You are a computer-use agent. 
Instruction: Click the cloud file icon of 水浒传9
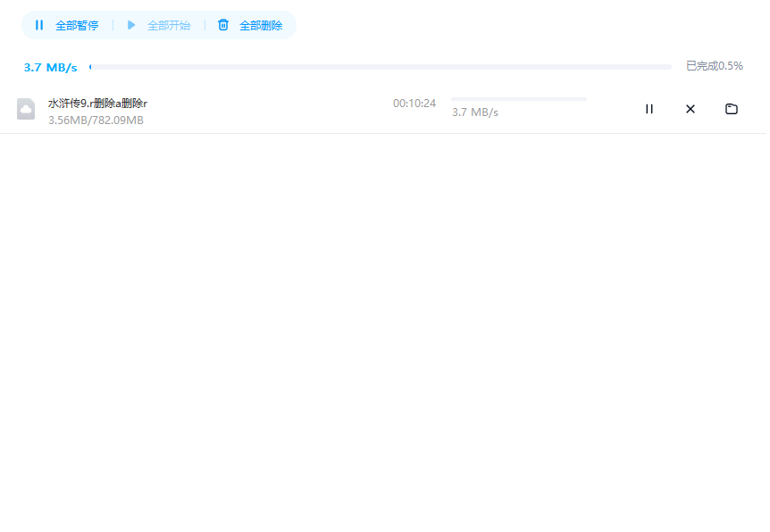tap(26, 109)
